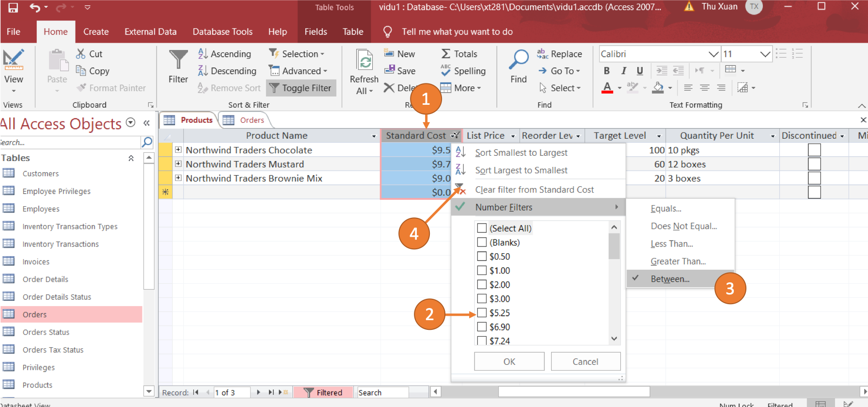Tick Discontinued for Northwind Traders Chocolate
Viewport: 868px width, 407px height.
click(x=814, y=150)
